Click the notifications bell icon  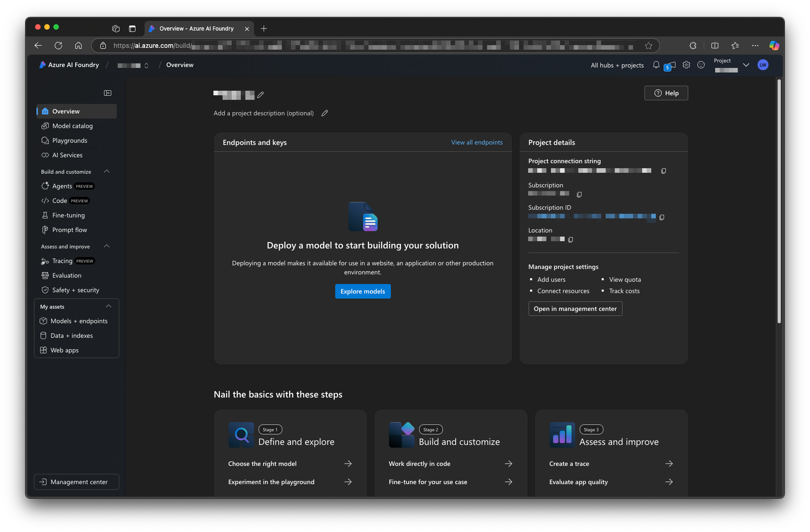click(656, 65)
